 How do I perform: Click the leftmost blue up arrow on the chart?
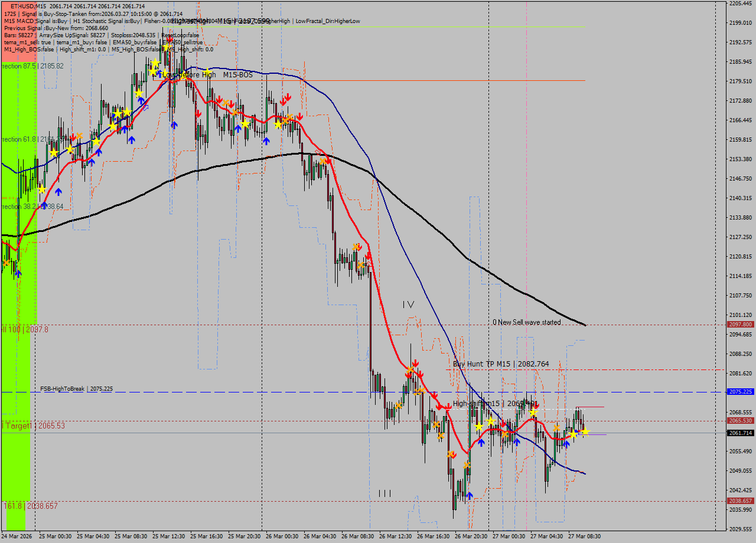[x=18, y=273]
